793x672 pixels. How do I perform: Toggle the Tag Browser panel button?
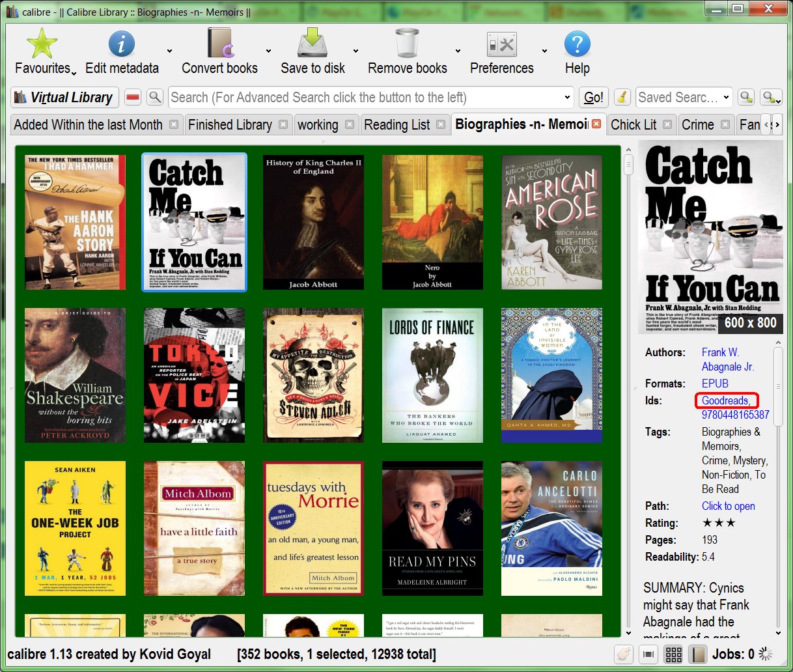click(x=624, y=654)
